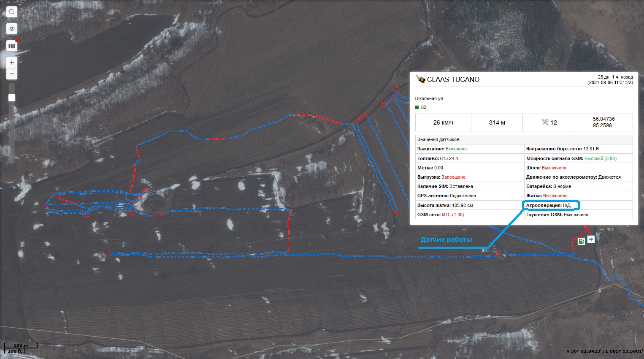
Task: Click the 26 км/ч speed cell
Action: tap(443, 122)
